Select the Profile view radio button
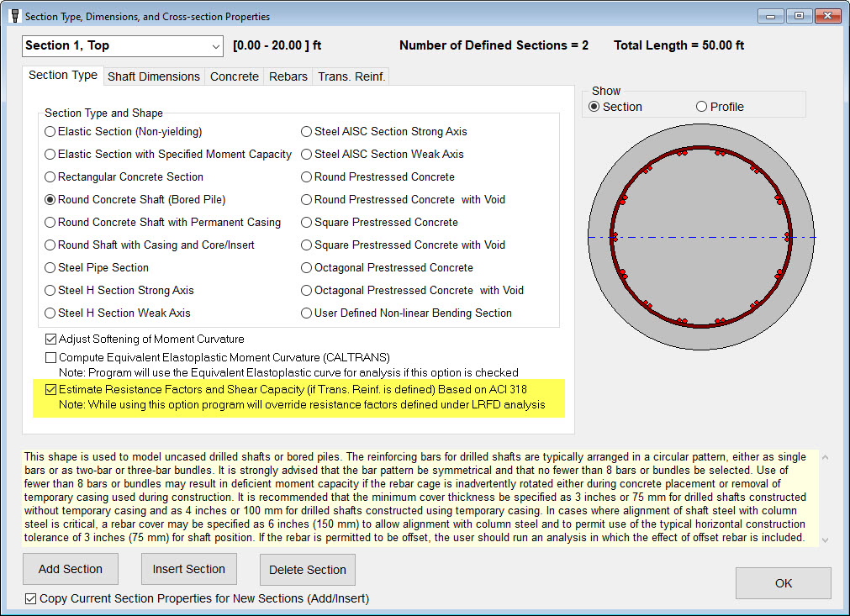The image size is (850, 616). click(x=702, y=107)
